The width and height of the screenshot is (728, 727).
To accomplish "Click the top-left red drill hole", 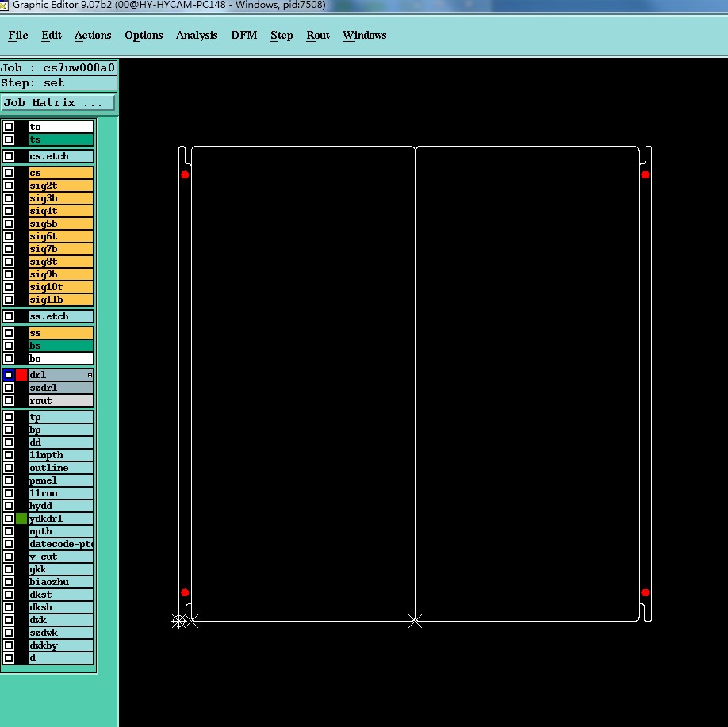I will (185, 174).
